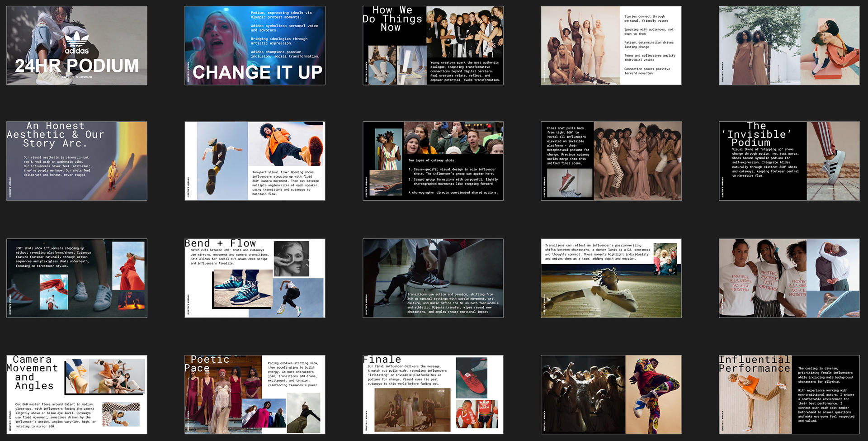Open the slide of two women under a tree
868x441 pixels.
pos(789,45)
